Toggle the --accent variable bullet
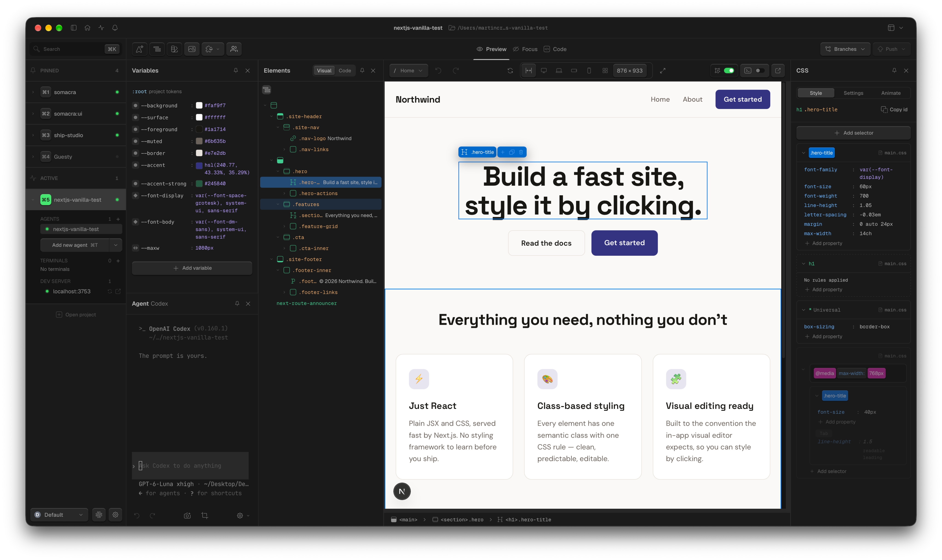The image size is (942, 560). pos(135,165)
